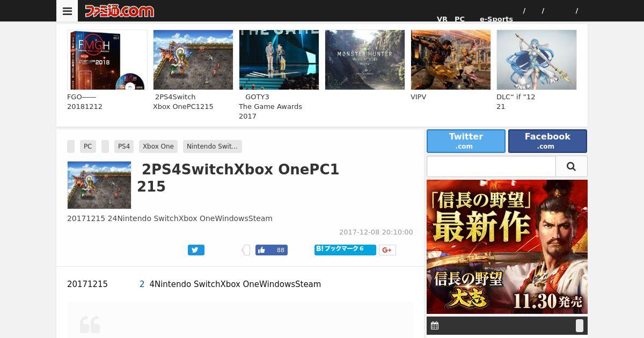Open the fighting game characters thumbnail

(x=451, y=60)
